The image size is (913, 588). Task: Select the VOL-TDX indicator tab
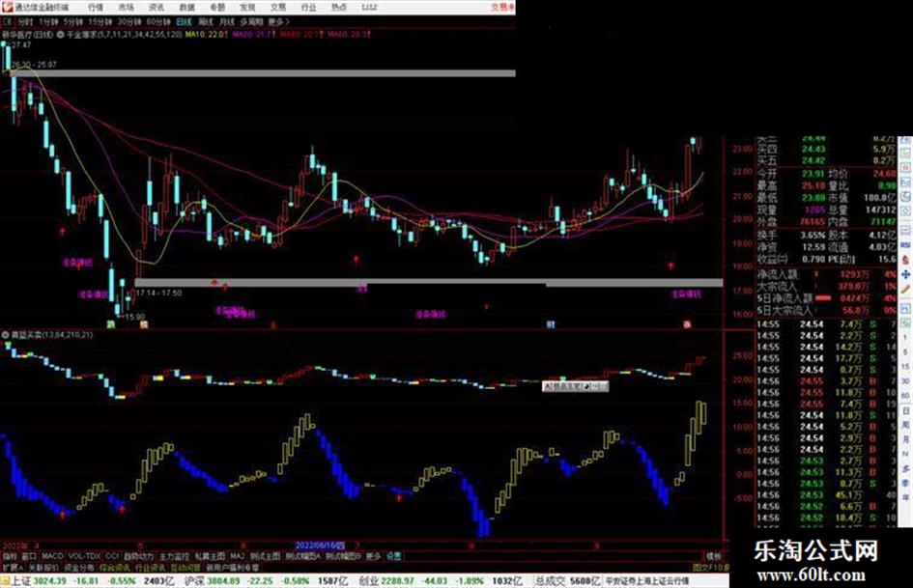coord(85,556)
